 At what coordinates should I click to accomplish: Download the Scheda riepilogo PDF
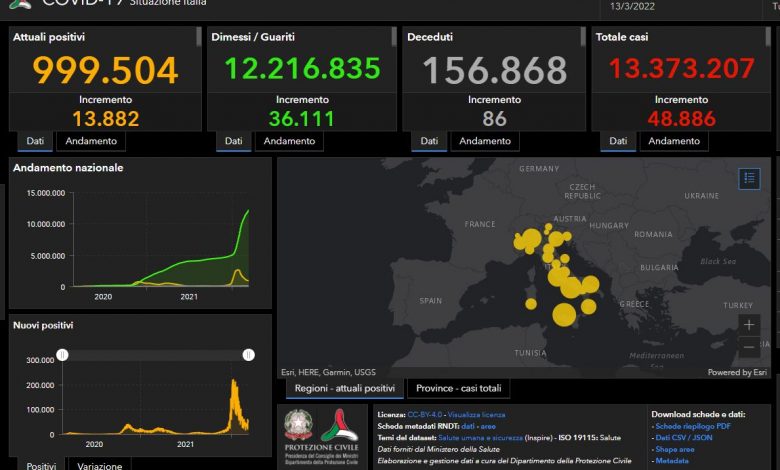(693, 426)
